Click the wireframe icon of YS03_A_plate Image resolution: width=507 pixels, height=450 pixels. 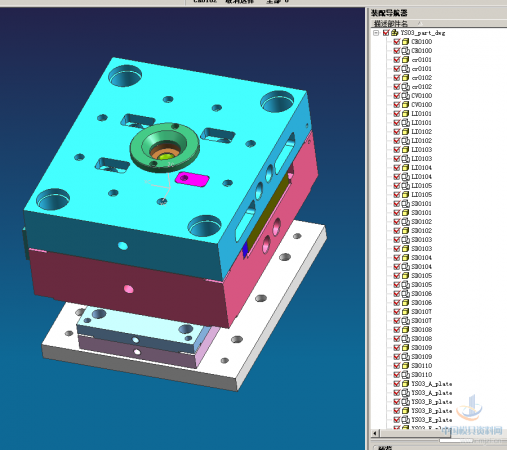(x=405, y=393)
